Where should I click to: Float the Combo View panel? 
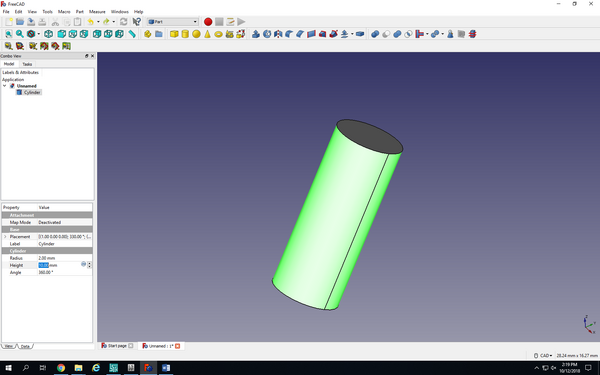coord(86,56)
